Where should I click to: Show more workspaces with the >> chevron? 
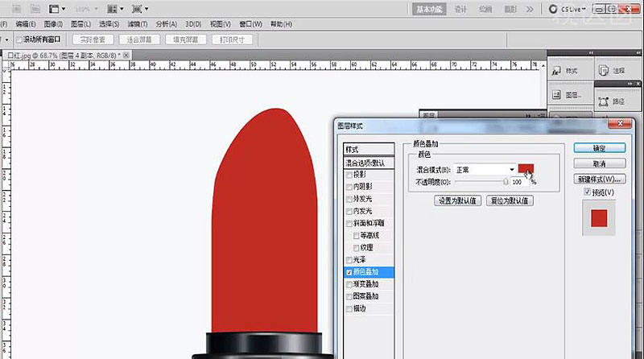[530, 9]
